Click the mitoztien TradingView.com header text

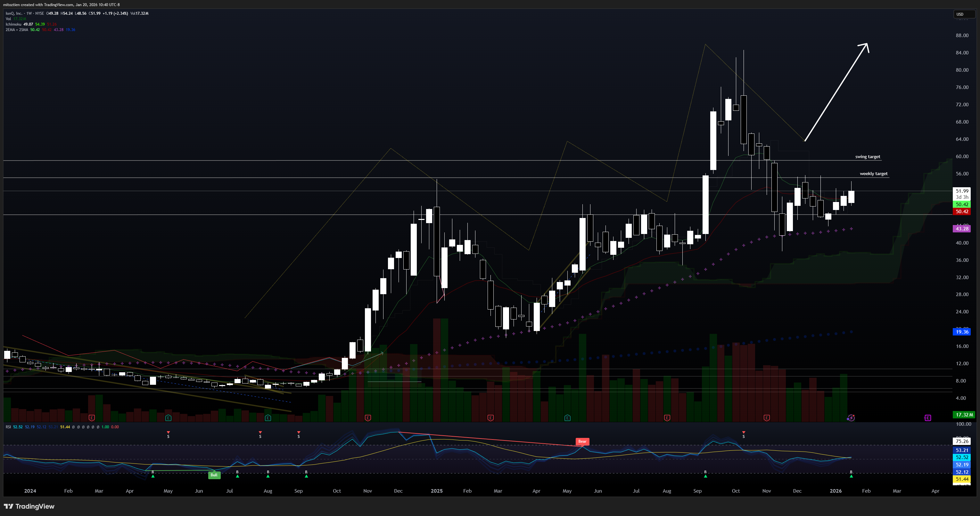pos(61,4)
